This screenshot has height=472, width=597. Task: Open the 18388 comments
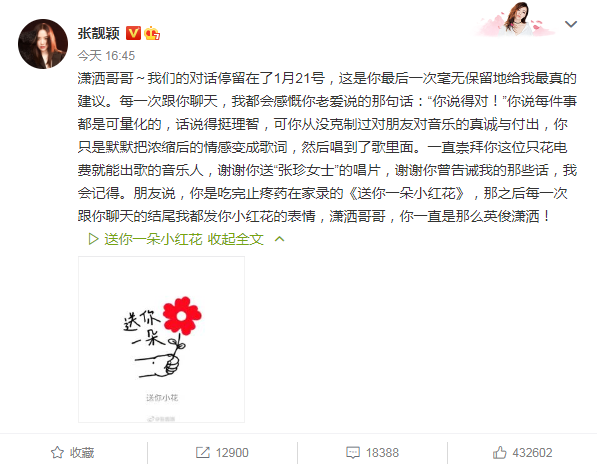pyautogui.click(x=382, y=453)
